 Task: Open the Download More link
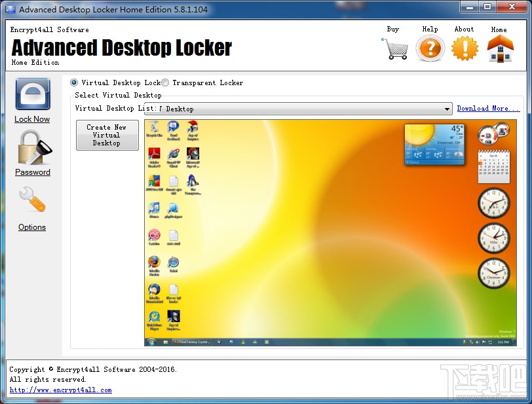(488, 108)
